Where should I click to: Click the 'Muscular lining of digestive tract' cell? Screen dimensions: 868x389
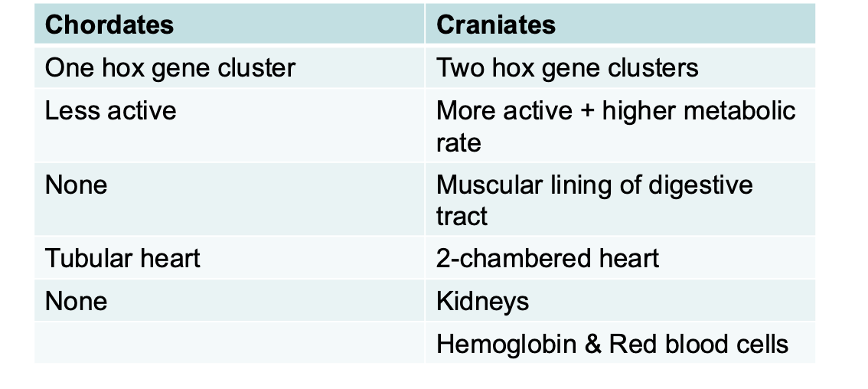tap(594, 200)
